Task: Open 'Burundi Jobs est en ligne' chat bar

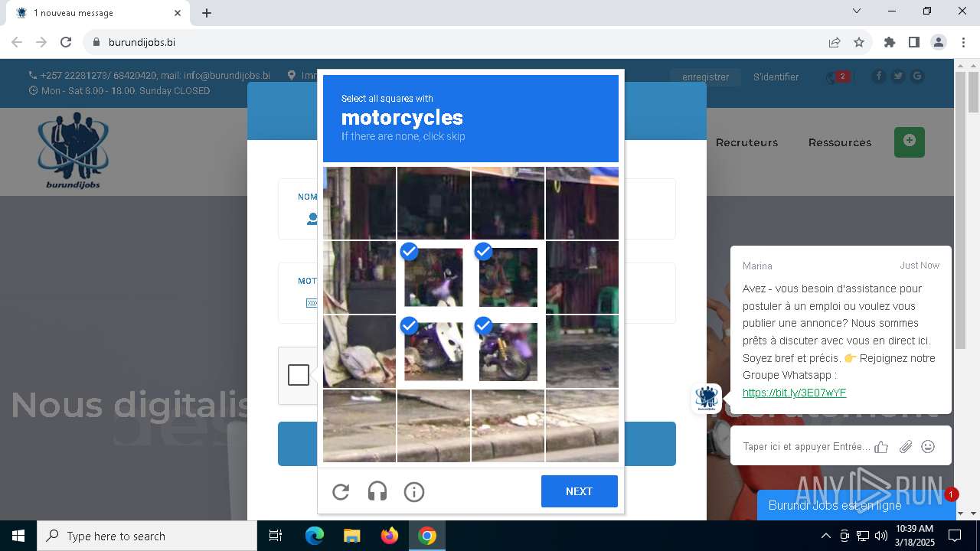Action: pyautogui.click(x=856, y=505)
